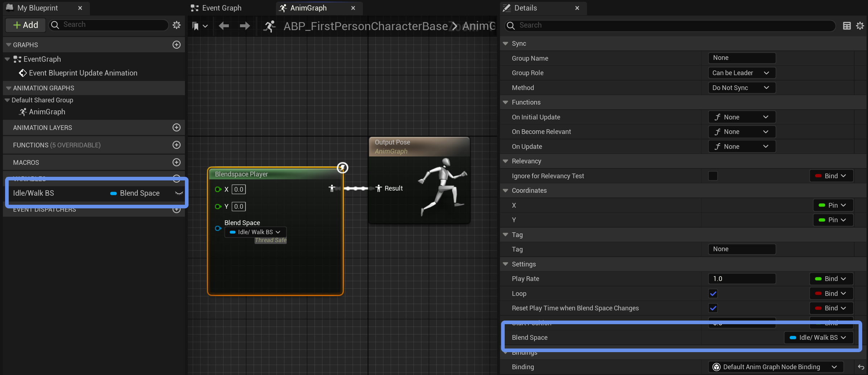Open Pin menu for Y coordinate
The image size is (868, 375).
833,220
